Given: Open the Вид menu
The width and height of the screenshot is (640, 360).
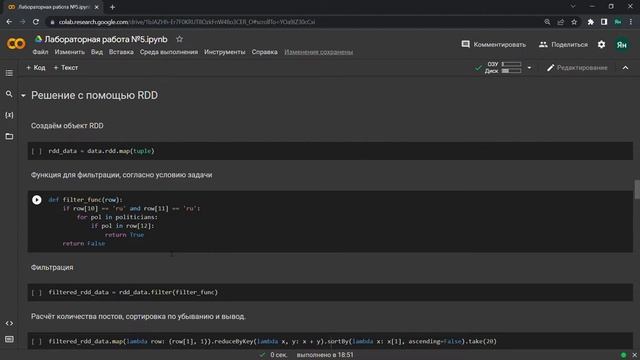Looking at the screenshot, I should (97, 52).
